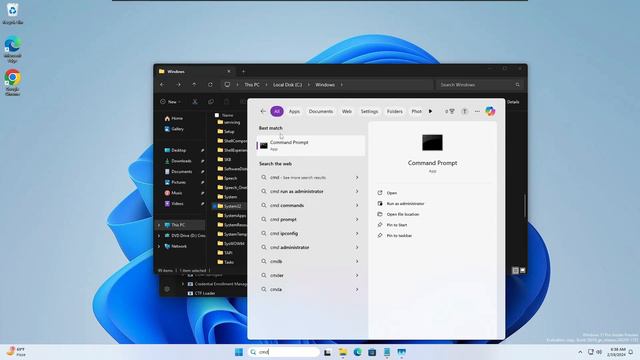This screenshot has height=360, width=640.
Task: Expand This PC in File Explorer sidebar
Action: (159, 225)
